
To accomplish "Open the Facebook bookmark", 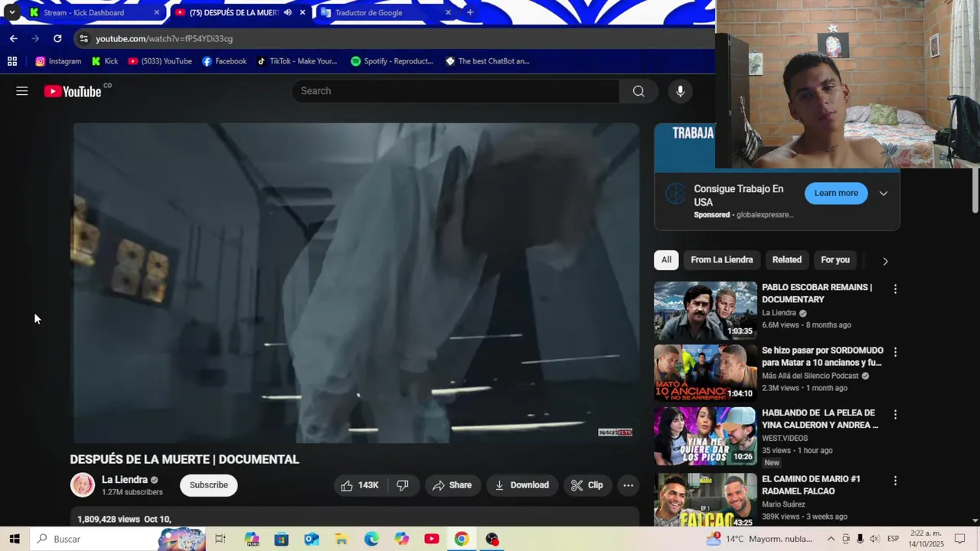I will pos(224,61).
